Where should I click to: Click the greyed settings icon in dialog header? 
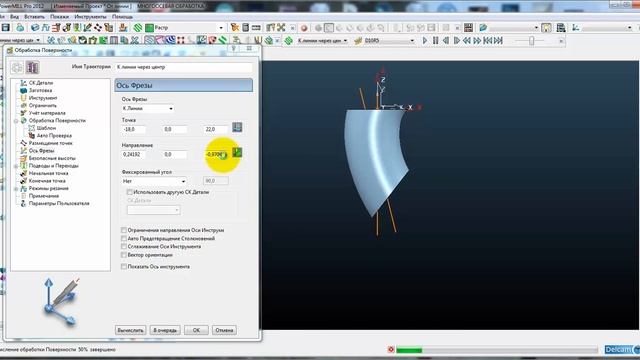coord(17,67)
